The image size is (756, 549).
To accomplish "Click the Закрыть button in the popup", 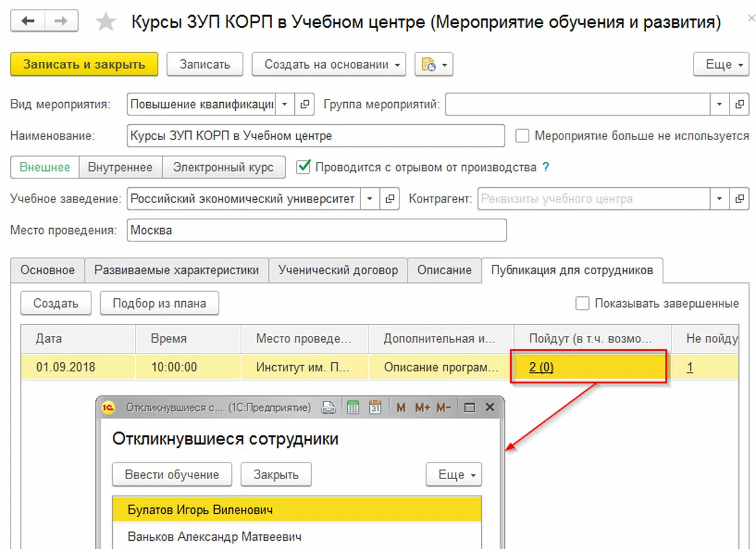I will tap(276, 475).
